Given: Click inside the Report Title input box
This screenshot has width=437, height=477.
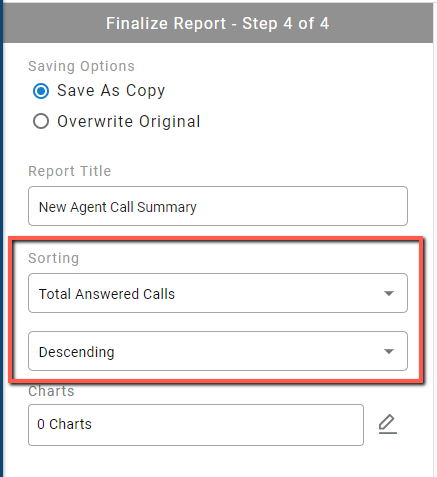Looking at the screenshot, I should tap(218, 206).
